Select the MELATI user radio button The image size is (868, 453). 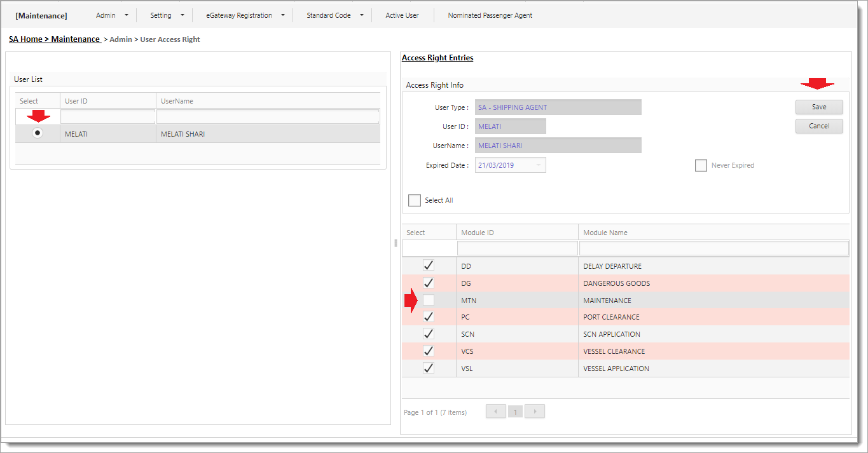point(38,133)
